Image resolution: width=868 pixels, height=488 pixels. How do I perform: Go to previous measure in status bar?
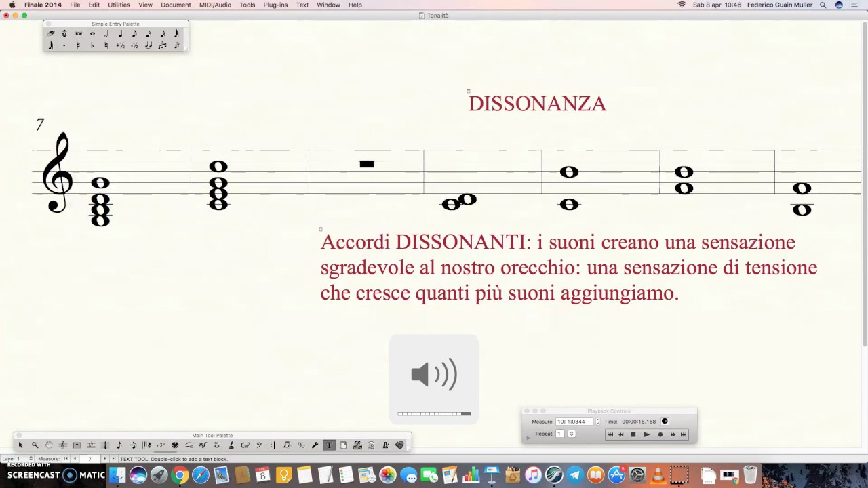[75, 459]
